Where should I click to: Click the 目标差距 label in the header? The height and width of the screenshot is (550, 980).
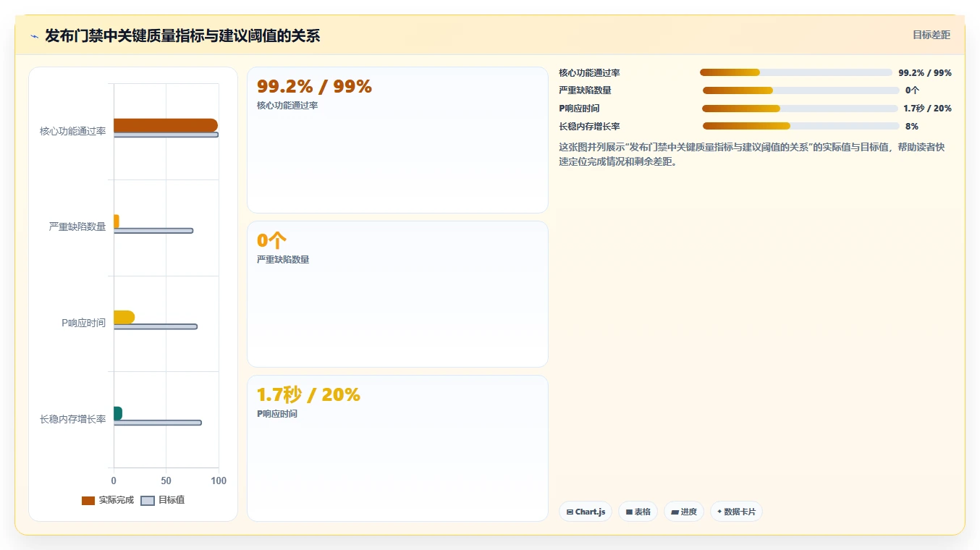(931, 35)
